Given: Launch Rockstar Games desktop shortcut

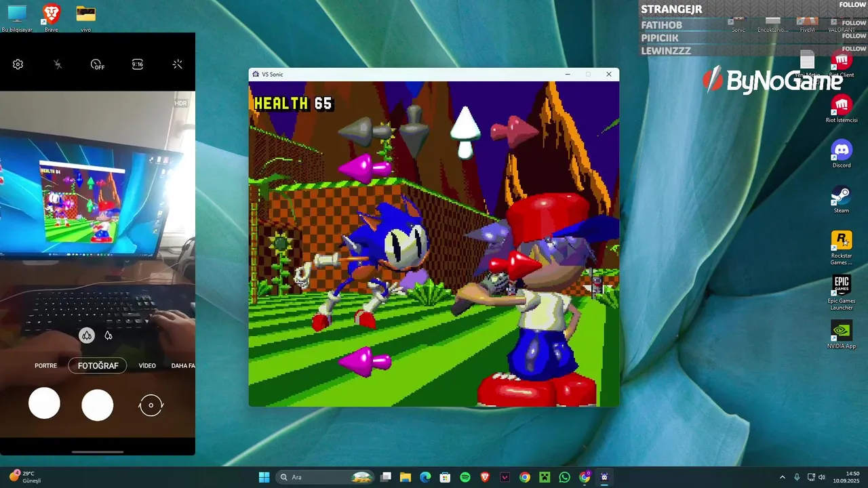Looking at the screenshot, I should 842,248.
